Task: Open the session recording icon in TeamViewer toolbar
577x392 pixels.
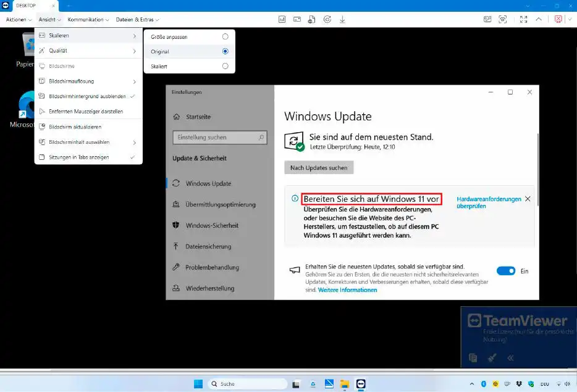Action: [x=327, y=19]
